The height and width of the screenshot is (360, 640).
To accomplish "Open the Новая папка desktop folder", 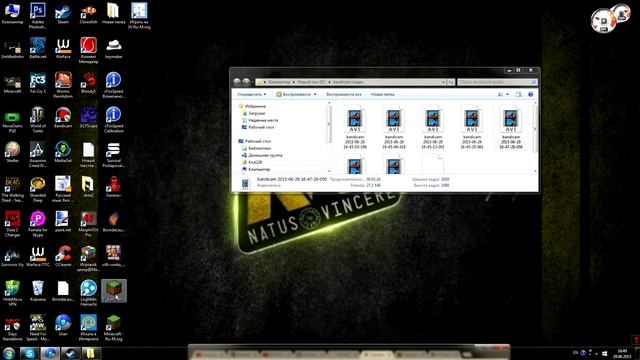I will tap(113, 13).
